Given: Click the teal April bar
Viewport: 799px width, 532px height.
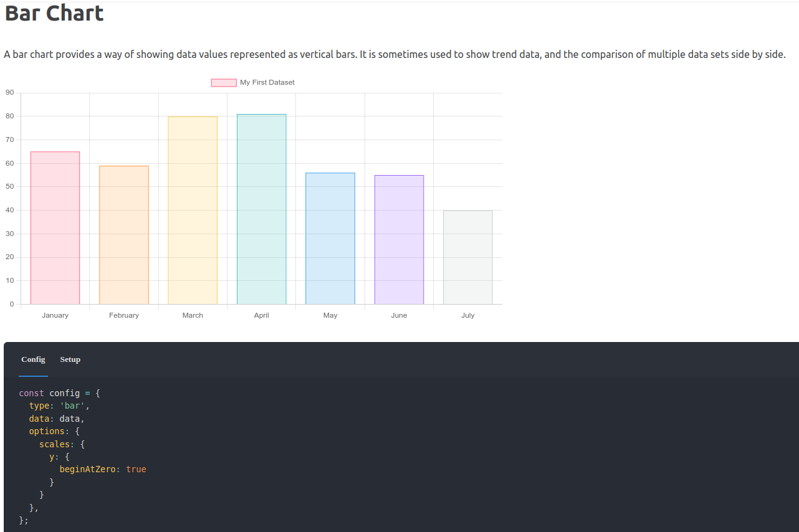Looking at the screenshot, I should [x=261, y=209].
